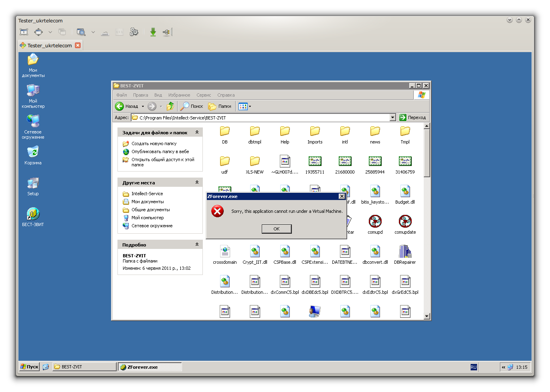The height and width of the screenshot is (392, 550).
Task: Open the БЕСТ-ЗВИТ desktop shortcut
Action: tap(33, 214)
